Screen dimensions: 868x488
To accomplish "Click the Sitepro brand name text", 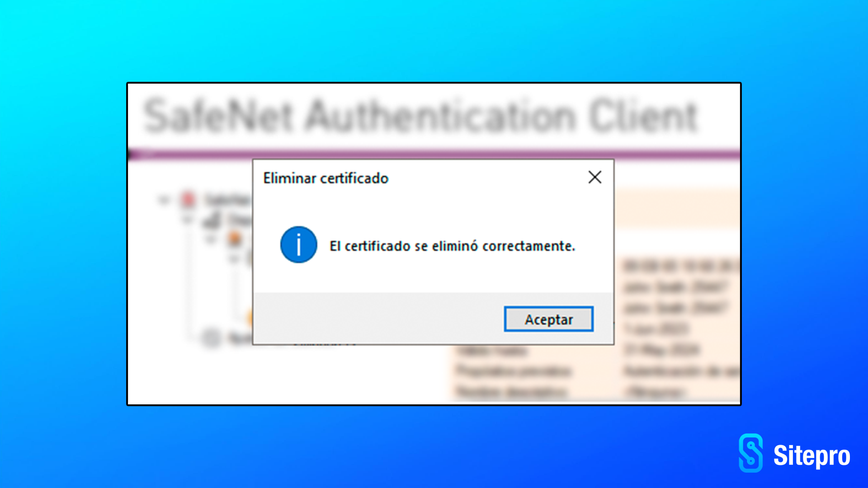I will (x=811, y=455).
